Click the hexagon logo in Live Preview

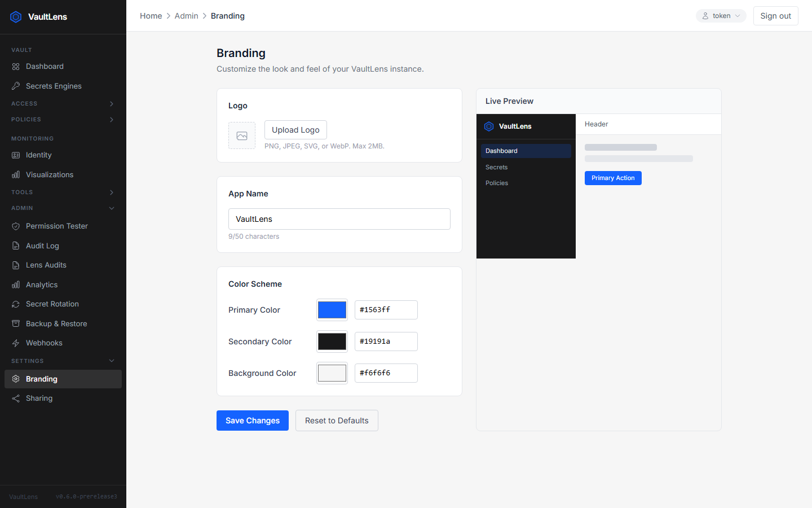pos(489,126)
